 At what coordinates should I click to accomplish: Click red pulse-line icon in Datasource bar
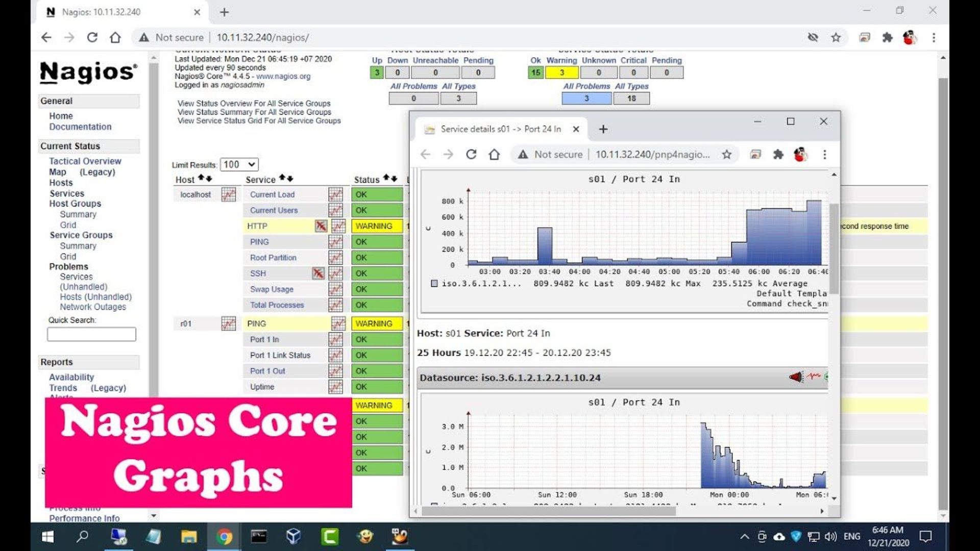coord(814,377)
